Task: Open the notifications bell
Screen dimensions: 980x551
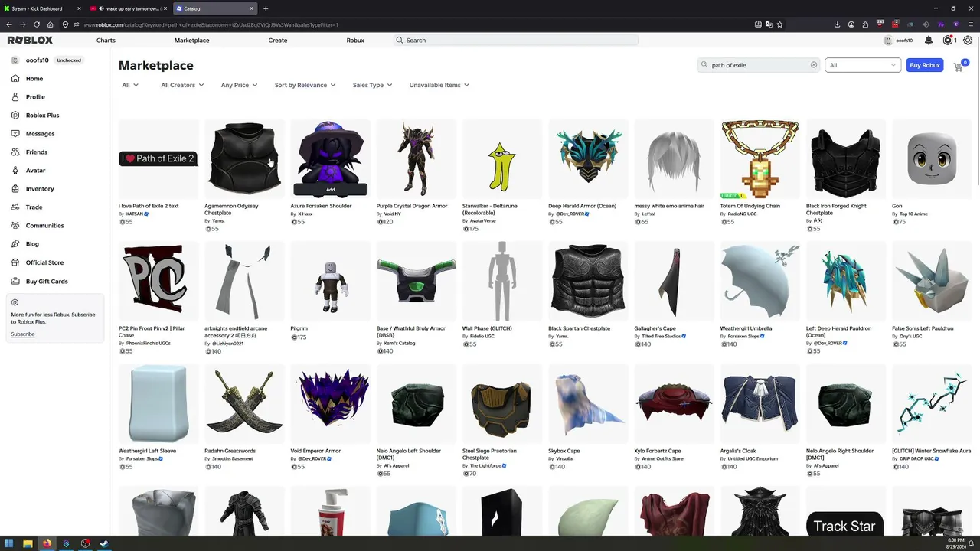Action: click(929, 40)
